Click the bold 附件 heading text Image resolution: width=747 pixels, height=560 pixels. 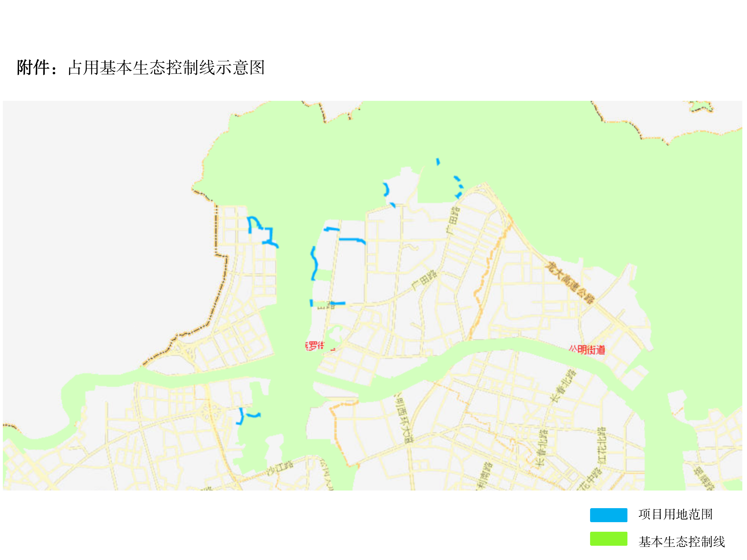(33, 67)
